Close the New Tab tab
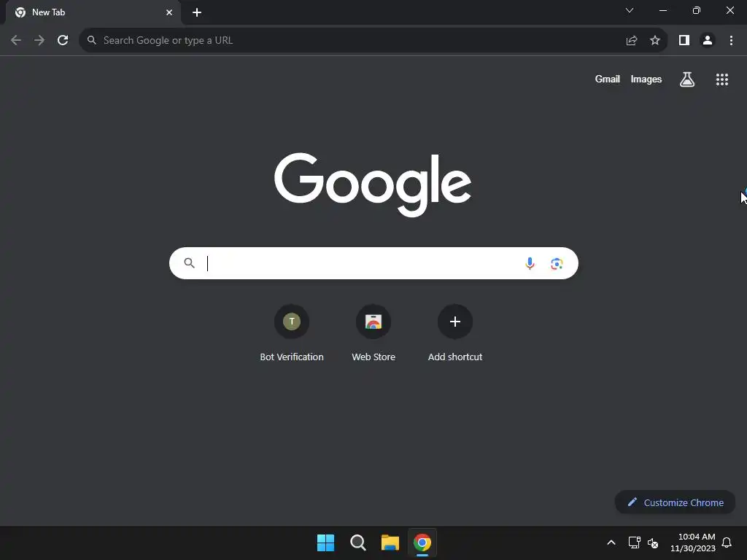This screenshot has width=747, height=560. pyautogui.click(x=169, y=12)
